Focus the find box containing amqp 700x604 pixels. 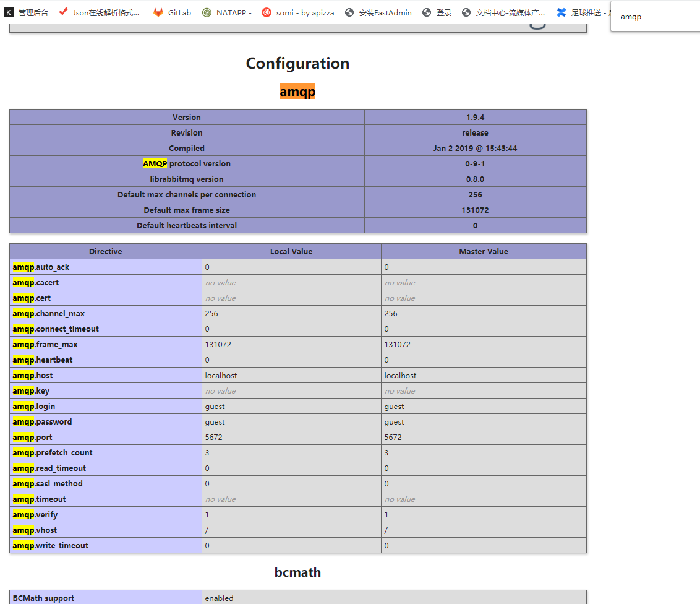(x=655, y=17)
